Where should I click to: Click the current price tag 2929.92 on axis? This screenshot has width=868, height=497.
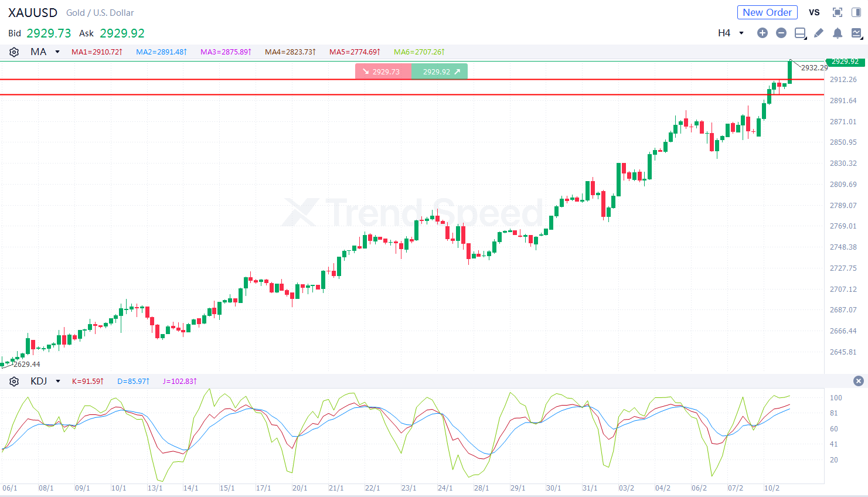click(845, 62)
